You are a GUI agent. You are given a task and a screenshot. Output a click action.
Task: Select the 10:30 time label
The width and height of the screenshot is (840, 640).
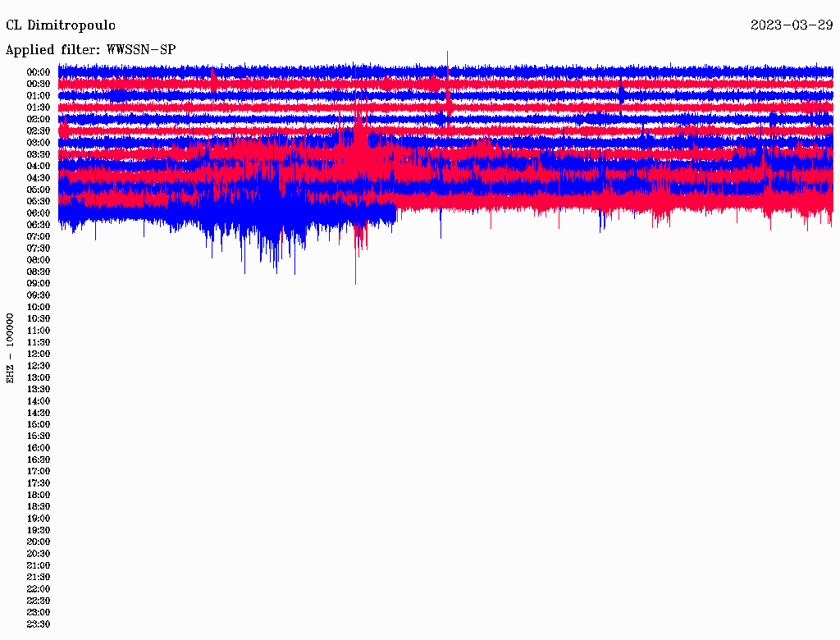39,318
